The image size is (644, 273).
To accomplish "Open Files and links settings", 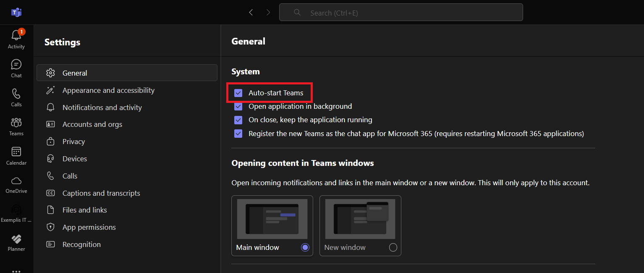I will (127, 210).
